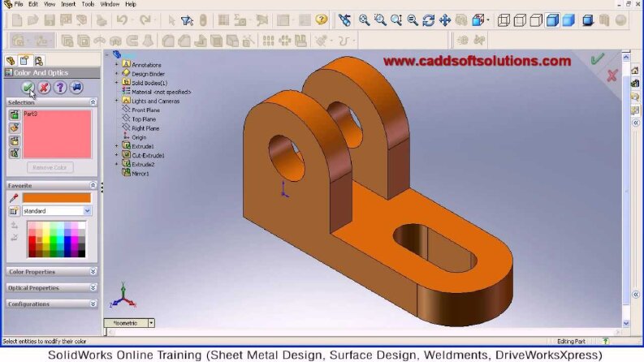Select Material not specified tree item
This screenshot has width=644, height=362.
click(161, 92)
